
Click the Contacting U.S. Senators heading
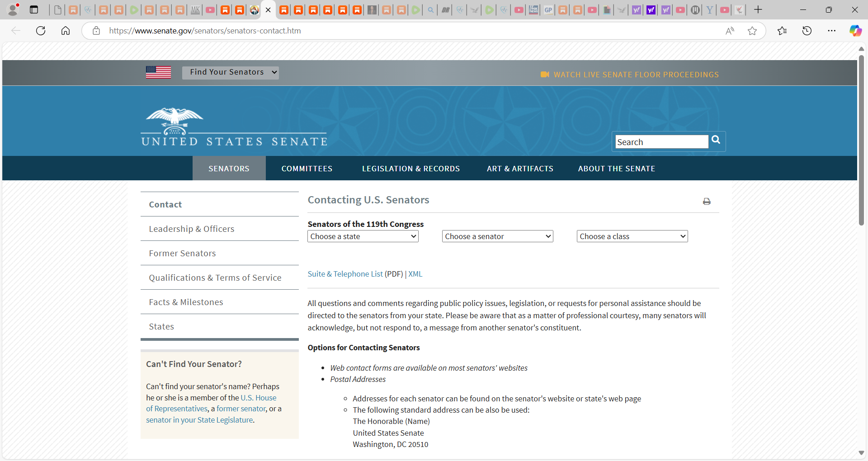368,200
